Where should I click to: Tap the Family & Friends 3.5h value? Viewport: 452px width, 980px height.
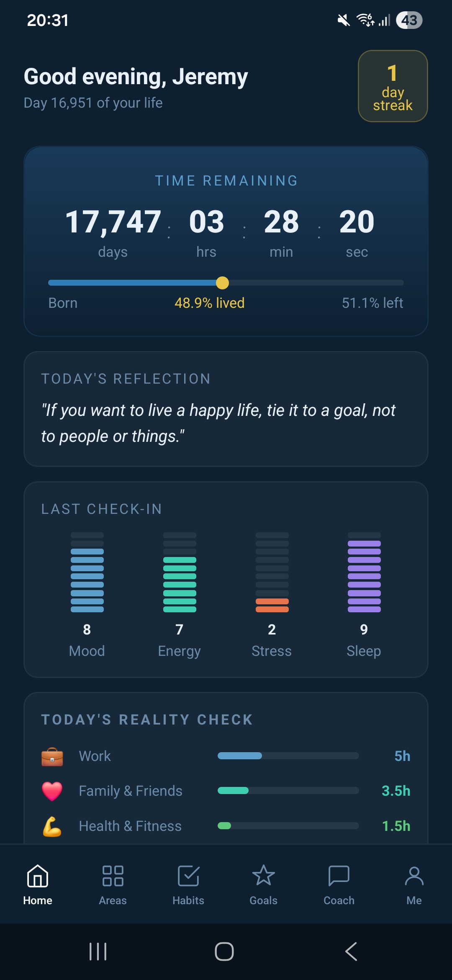pyautogui.click(x=396, y=791)
